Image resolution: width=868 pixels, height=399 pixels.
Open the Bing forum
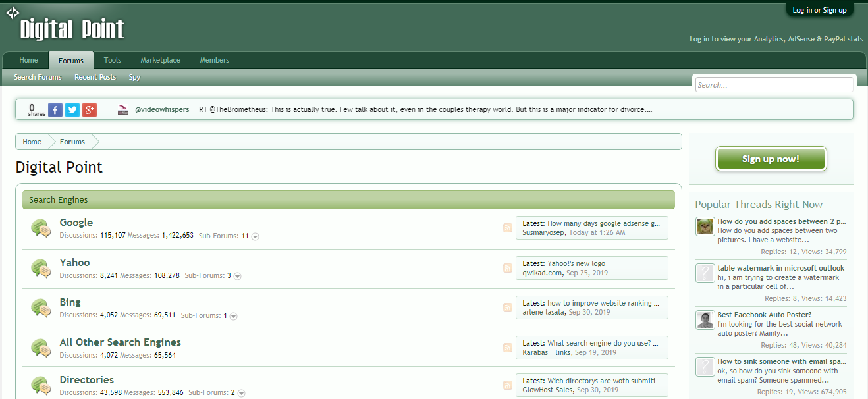pyautogui.click(x=70, y=302)
